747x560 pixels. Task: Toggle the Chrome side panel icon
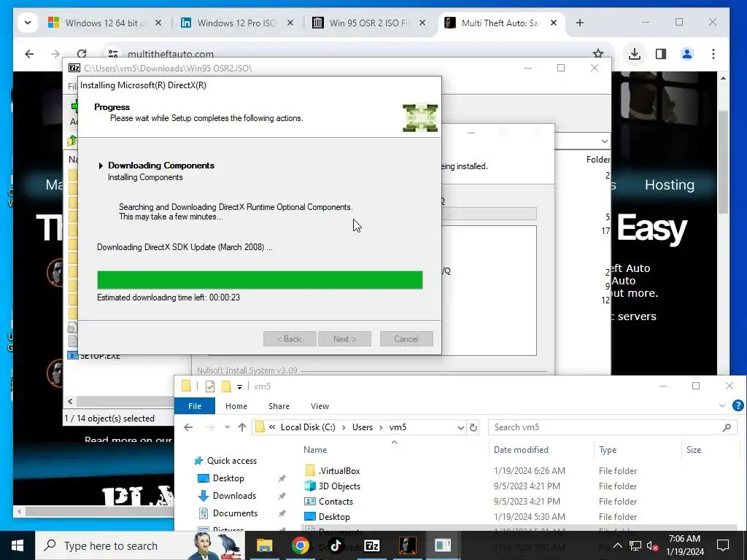661,54
